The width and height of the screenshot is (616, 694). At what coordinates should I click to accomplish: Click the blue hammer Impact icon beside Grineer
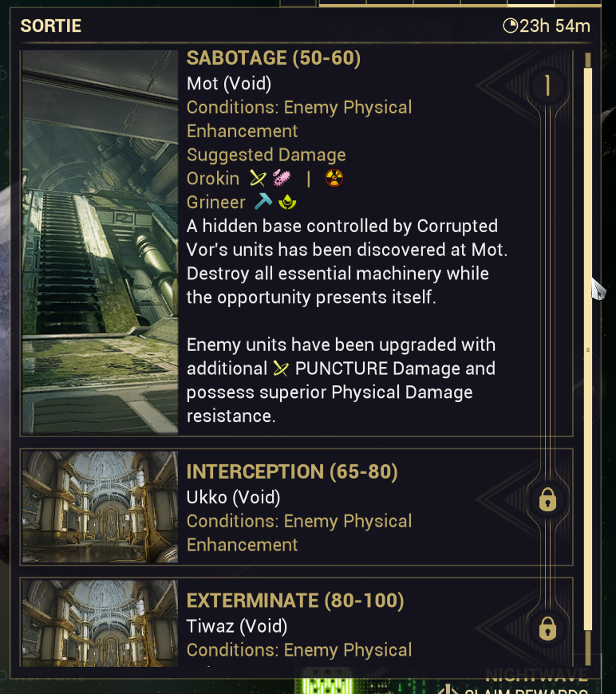coord(263,202)
